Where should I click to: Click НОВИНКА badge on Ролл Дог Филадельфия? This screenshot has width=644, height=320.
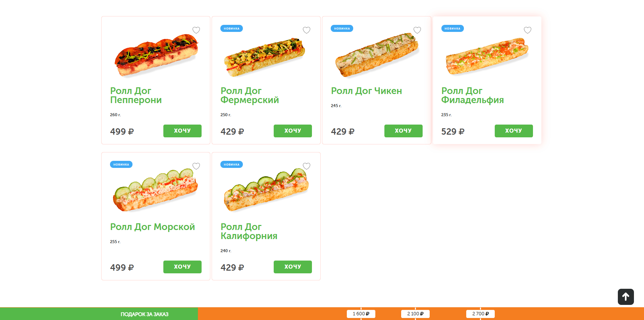tap(452, 29)
